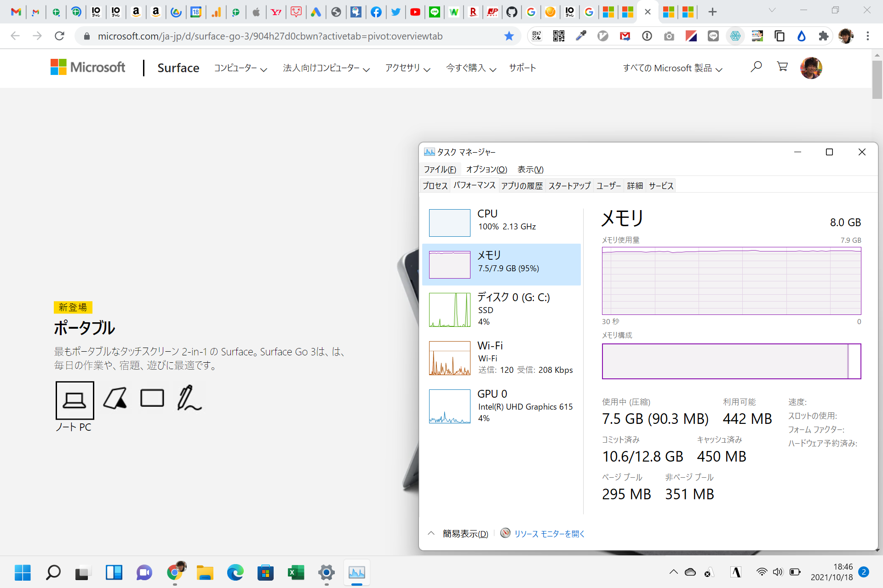883x588 pixels.
Task: Collapse Task Manager to 簡易表示
Action: (x=464, y=534)
